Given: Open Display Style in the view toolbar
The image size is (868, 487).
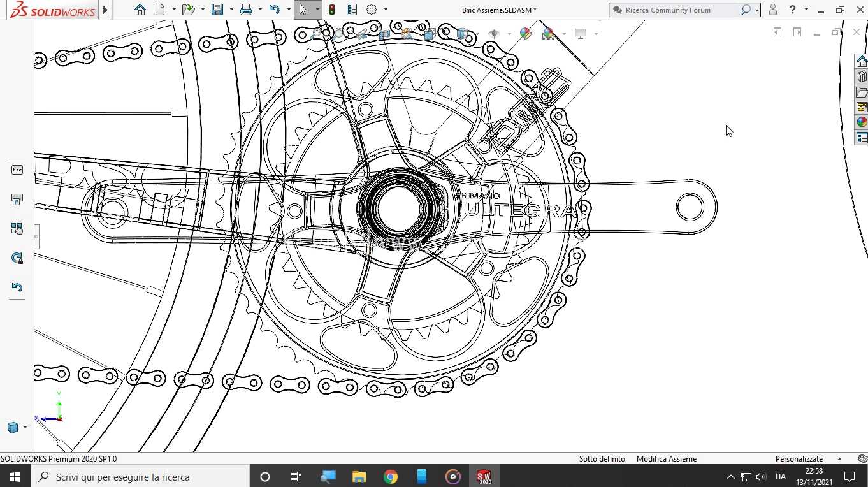Looking at the screenshot, I should 463,34.
